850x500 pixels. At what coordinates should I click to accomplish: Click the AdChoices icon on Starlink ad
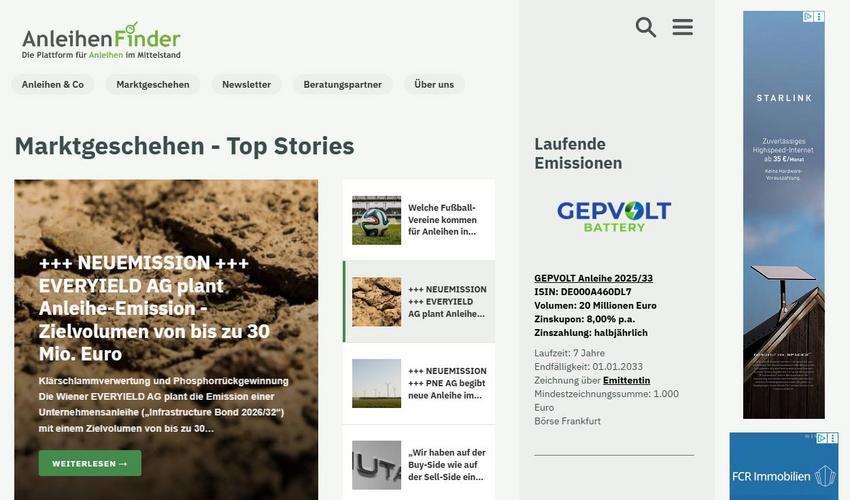808,17
